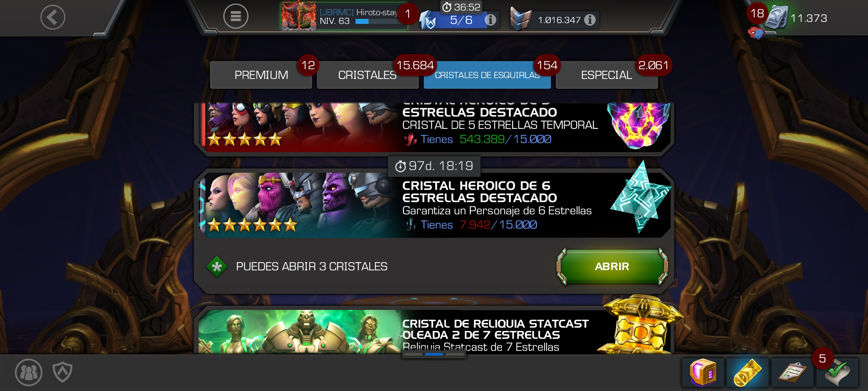Select the 5-star featured hero crystal
This screenshot has width=868, height=391.
434,127
